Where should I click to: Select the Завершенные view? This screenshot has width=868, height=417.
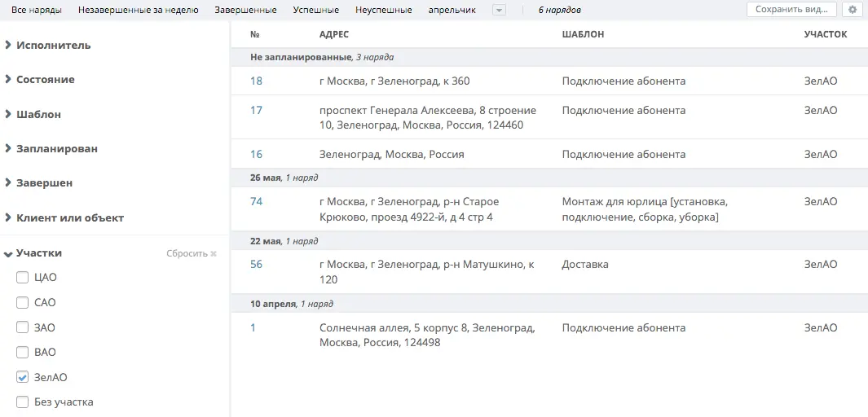coord(246,10)
